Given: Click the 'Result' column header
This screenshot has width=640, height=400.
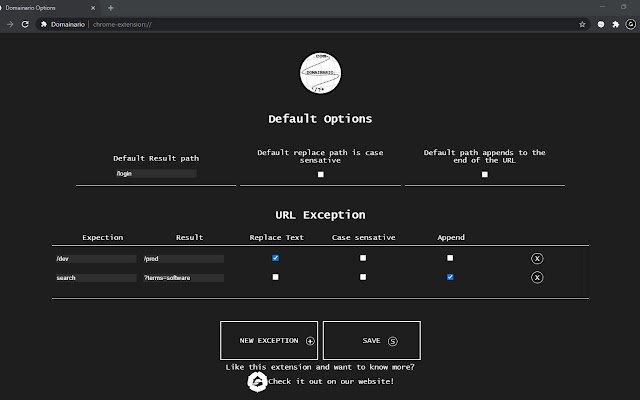Looking at the screenshot, I should (189, 238).
